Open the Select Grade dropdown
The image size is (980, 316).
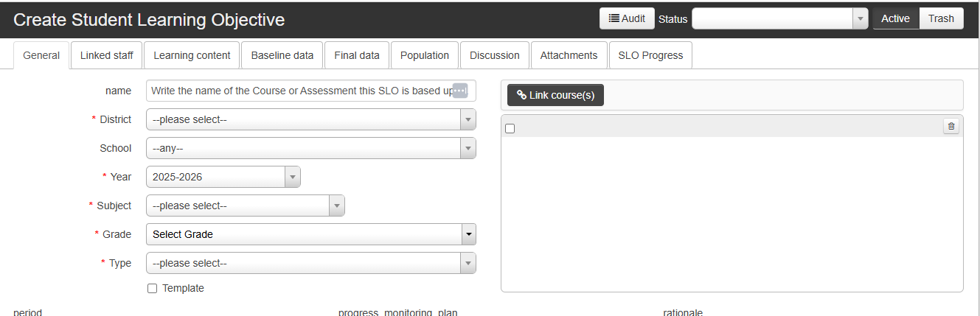tap(310, 234)
